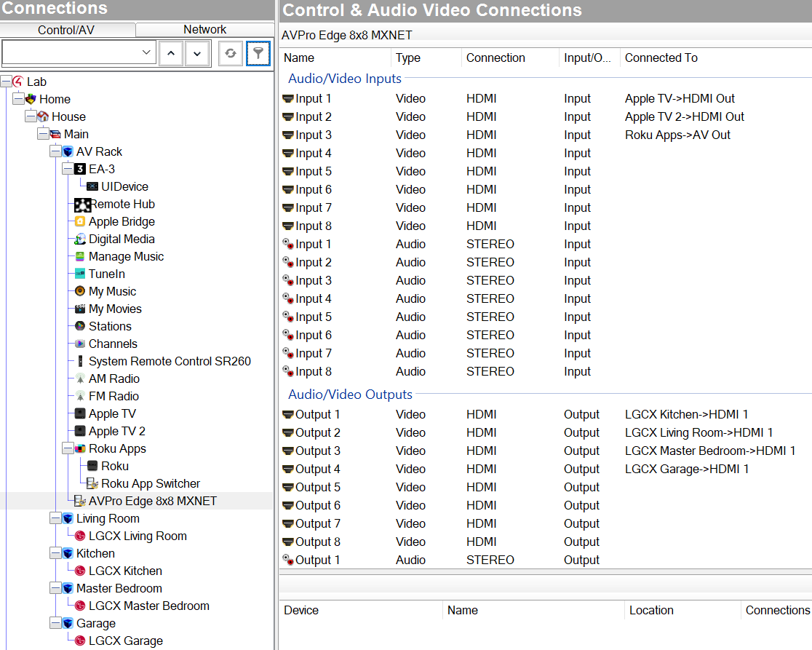Viewport: 812px width, 650px height.
Task: Click the Channels icon
Action: point(80,344)
